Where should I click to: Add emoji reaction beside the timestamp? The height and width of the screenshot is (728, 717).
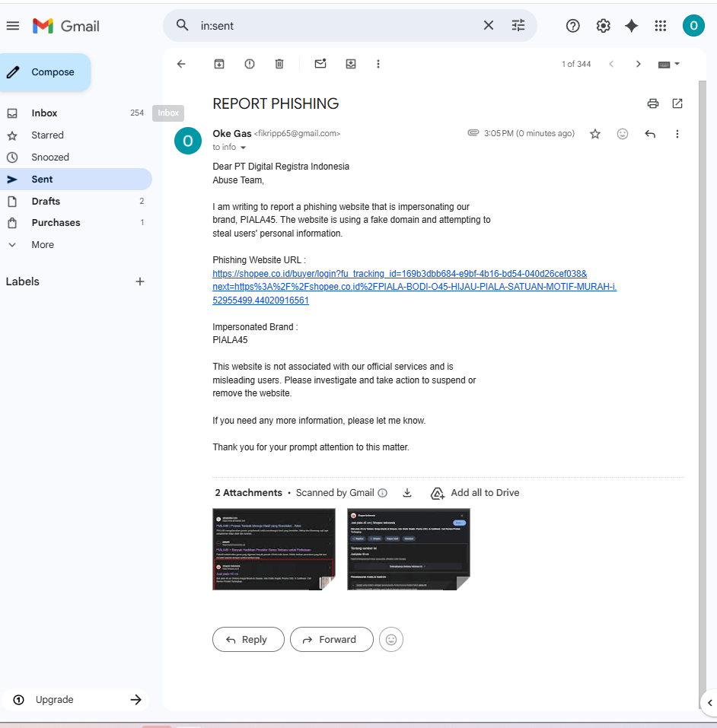[x=622, y=134]
